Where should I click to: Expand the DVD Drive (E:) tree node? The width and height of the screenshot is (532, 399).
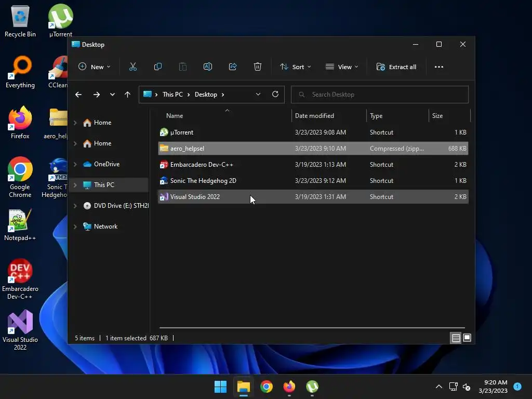pos(75,206)
